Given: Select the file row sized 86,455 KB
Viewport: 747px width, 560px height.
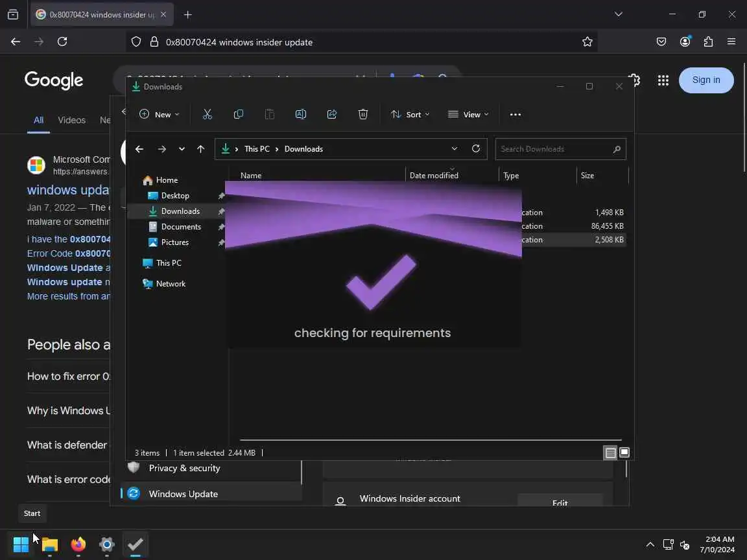Looking at the screenshot, I should pyautogui.click(x=574, y=226).
